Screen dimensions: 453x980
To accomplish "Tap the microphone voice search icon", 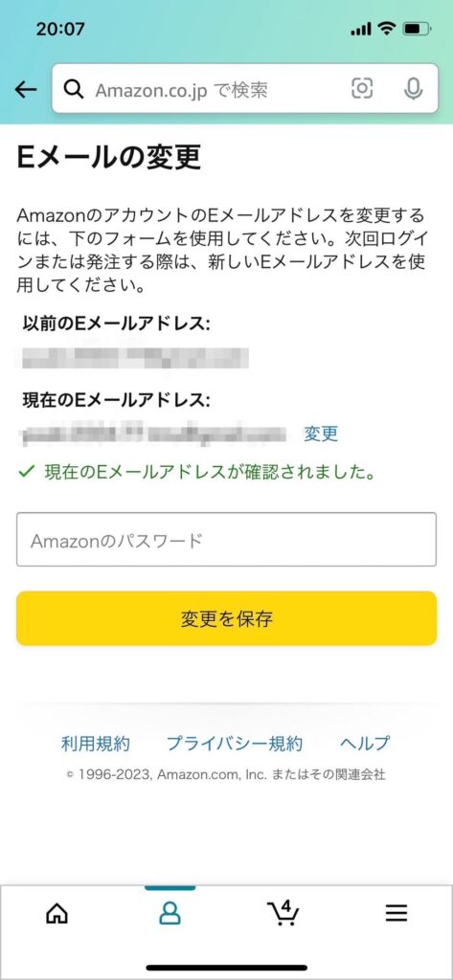I will (x=413, y=89).
